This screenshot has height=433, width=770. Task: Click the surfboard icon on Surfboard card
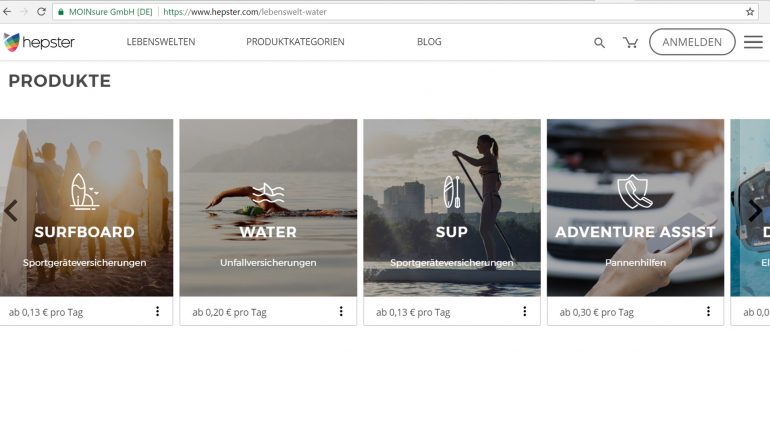[x=84, y=192]
